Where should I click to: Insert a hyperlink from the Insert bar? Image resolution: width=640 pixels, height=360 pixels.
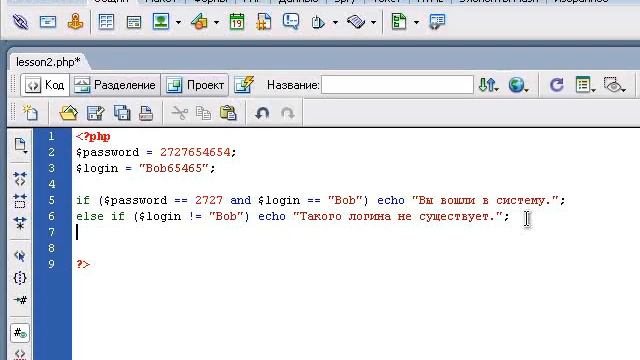click(x=20, y=22)
